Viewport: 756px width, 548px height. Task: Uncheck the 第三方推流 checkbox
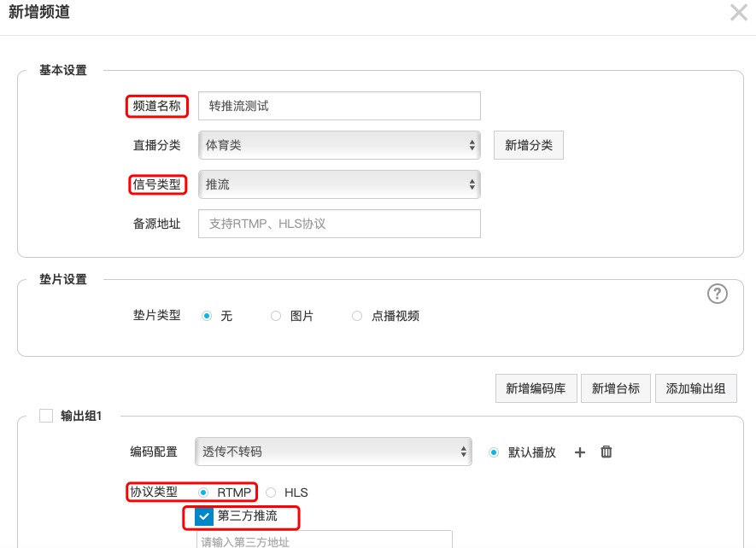(203, 516)
